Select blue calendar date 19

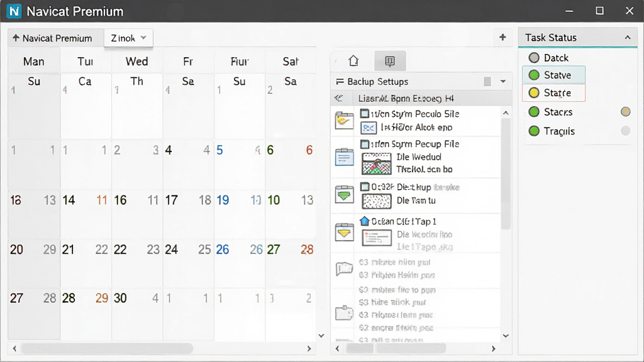[x=223, y=200]
